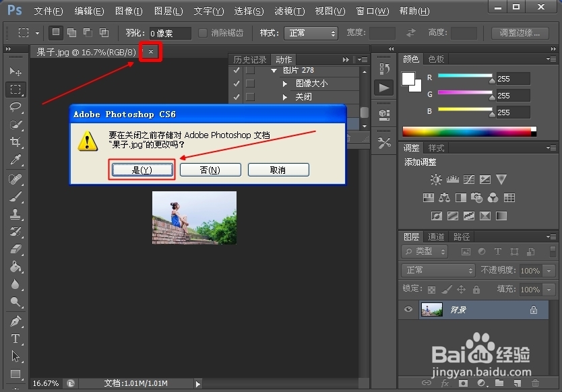562x392 pixels.
Task: Select the Path Selection tool
Action: pos(15,356)
